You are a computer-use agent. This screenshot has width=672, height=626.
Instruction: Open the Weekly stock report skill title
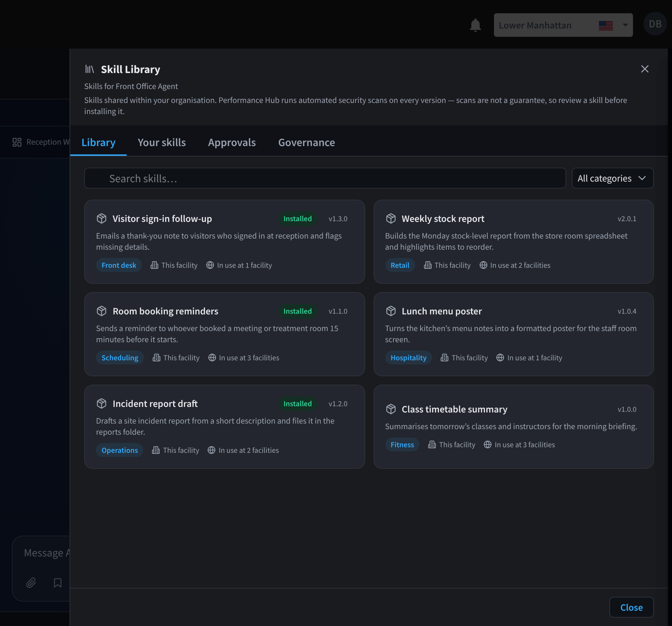443,218
